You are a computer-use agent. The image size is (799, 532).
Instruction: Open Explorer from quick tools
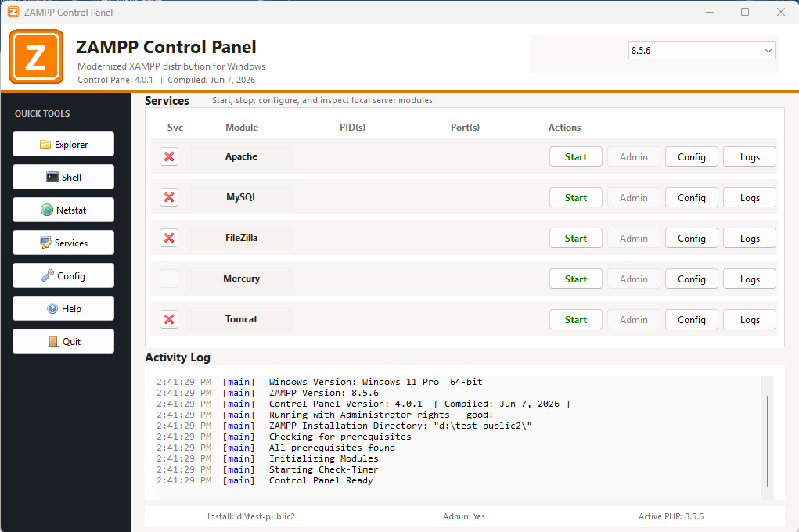[63, 144]
